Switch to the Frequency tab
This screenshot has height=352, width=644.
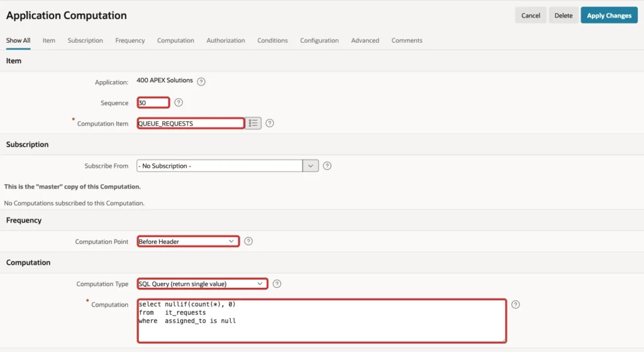pyautogui.click(x=130, y=41)
